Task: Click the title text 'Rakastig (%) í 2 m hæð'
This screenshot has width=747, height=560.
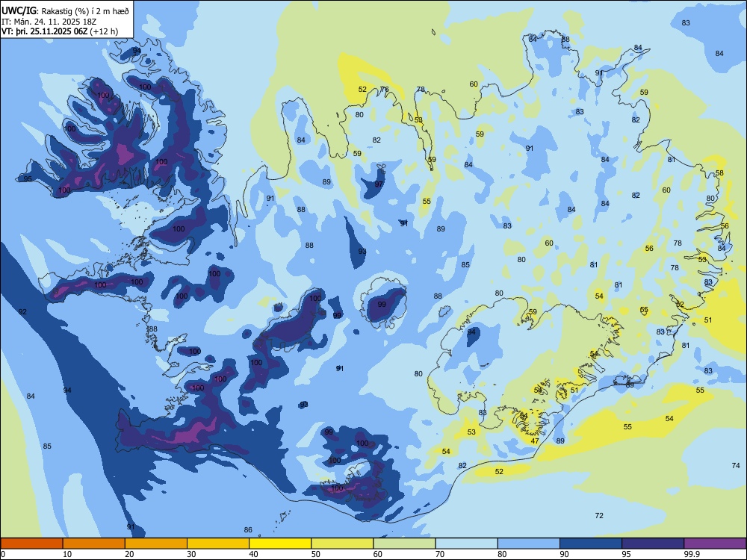Action: [85, 11]
